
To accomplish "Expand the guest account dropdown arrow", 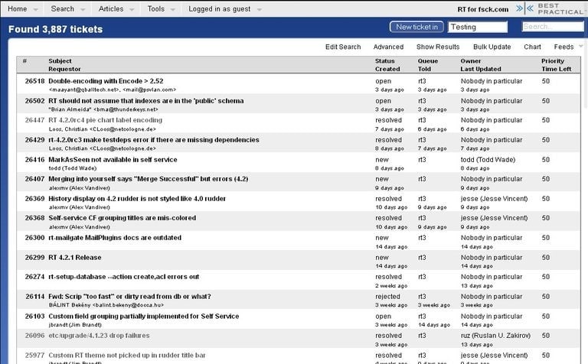I will pos(260,10).
